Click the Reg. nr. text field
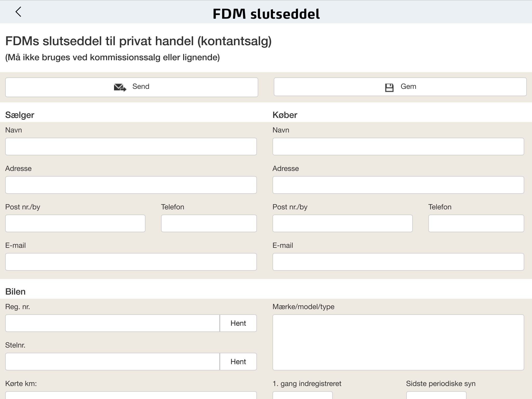 point(112,323)
